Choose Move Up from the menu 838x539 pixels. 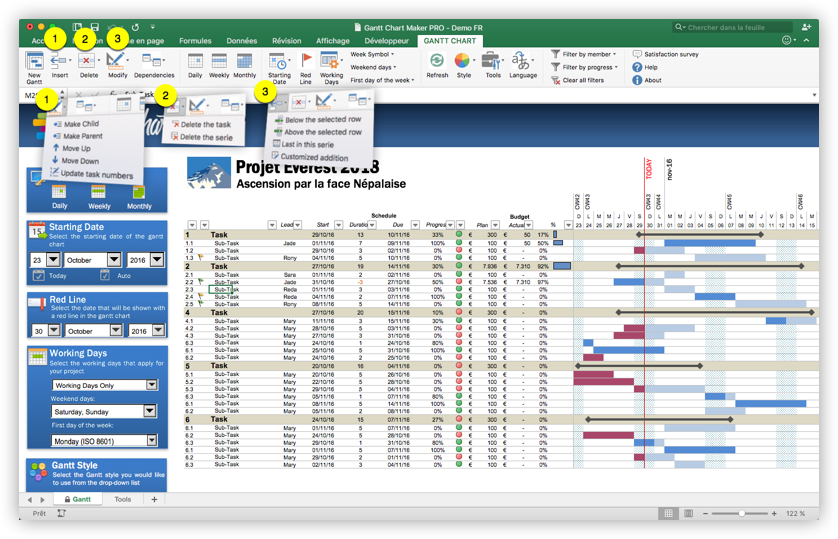point(71,149)
